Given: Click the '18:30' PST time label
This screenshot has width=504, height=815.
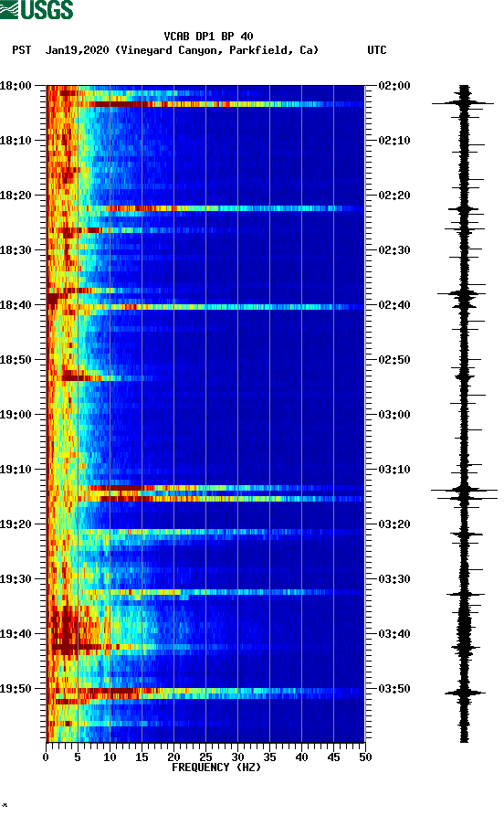Looking at the screenshot, I should point(16,250).
